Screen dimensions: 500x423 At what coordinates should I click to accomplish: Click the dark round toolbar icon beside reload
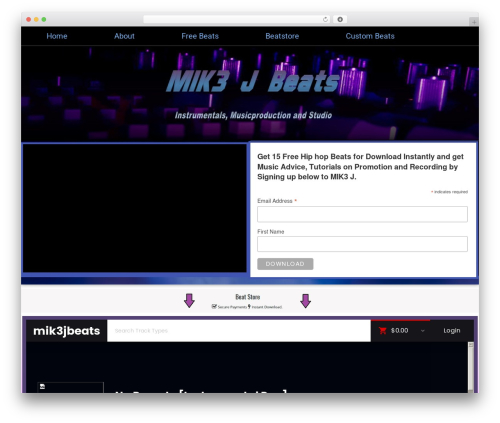(340, 19)
